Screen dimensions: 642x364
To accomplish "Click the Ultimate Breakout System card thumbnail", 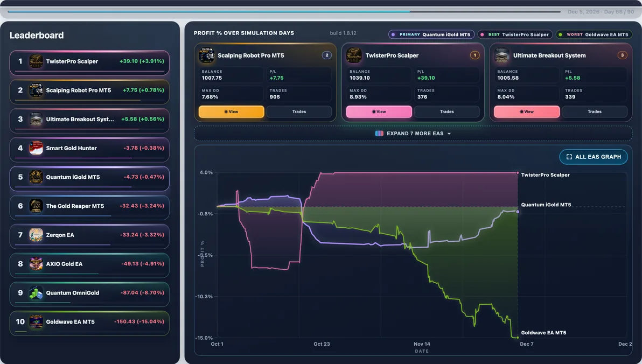I will point(502,55).
